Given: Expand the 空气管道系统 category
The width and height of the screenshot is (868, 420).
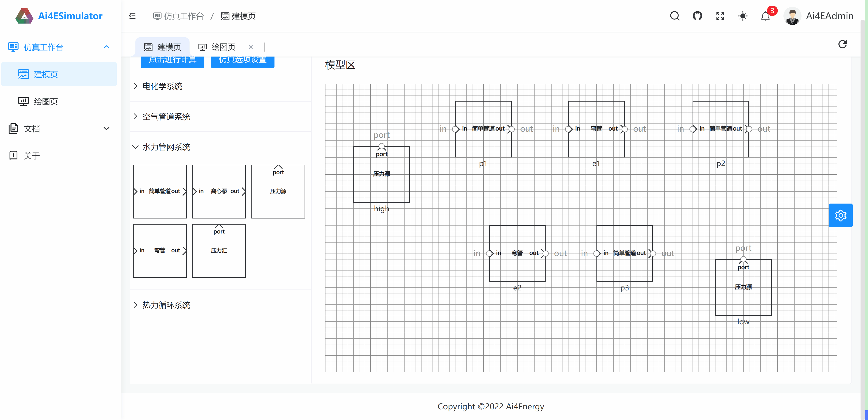Looking at the screenshot, I should (166, 117).
